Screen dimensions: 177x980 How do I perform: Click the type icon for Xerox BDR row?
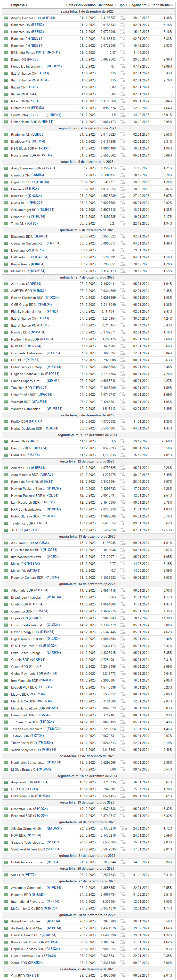pos(122,963)
